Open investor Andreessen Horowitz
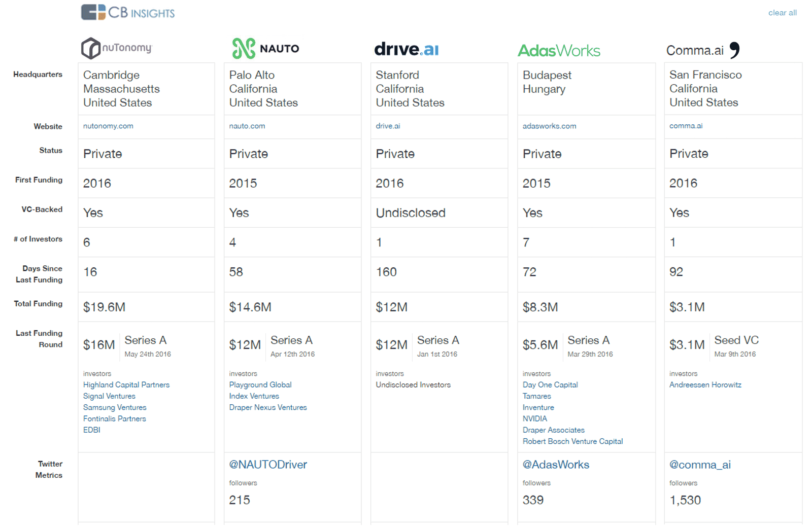Screen dimensions: 812x529 705,385
